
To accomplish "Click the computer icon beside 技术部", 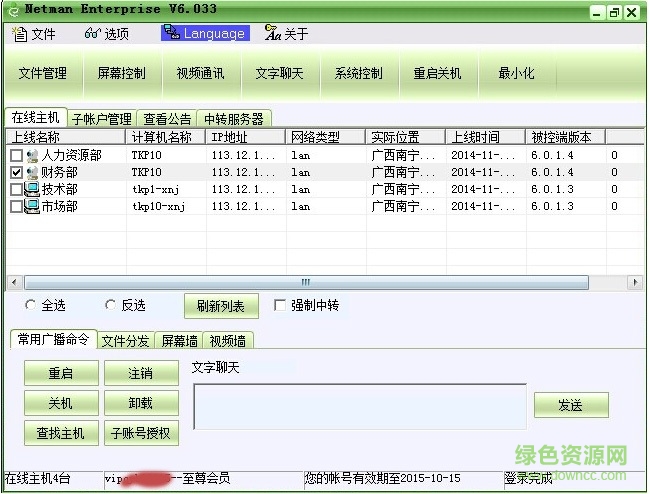I will point(32,190).
